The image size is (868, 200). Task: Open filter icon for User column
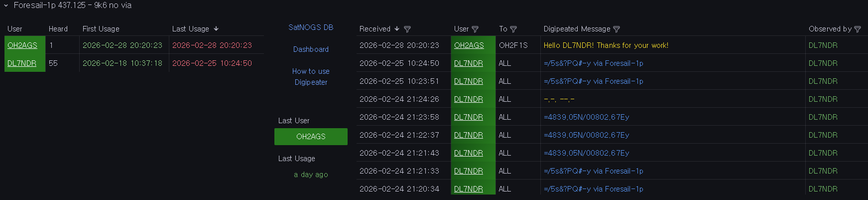pyautogui.click(x=475, y=29)
